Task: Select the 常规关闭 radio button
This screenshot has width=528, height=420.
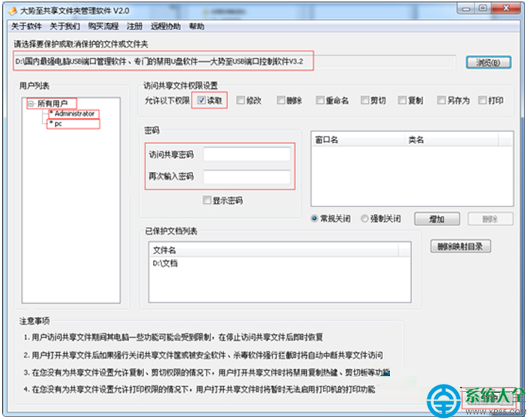Action: (315, 219)
